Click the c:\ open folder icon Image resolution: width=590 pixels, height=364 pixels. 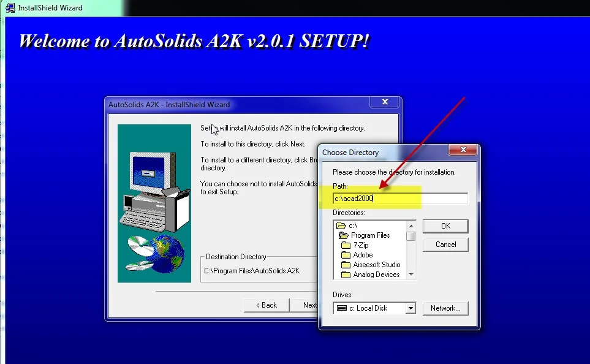coord(341,226)
